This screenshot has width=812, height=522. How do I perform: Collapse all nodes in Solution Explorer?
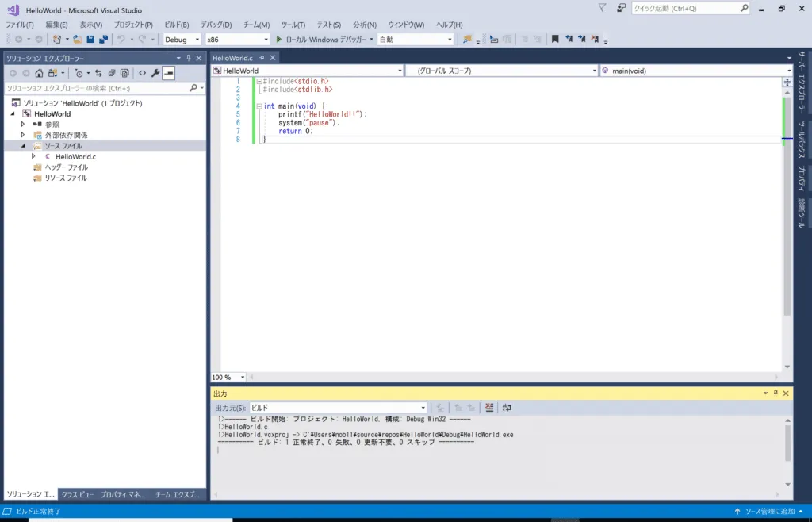(x=111, y=74)
